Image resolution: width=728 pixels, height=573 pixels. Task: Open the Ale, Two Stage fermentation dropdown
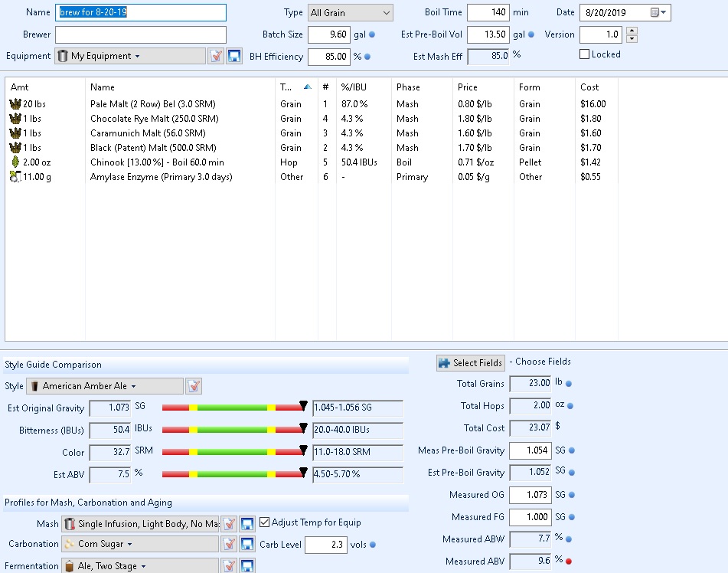click(140, 565)
